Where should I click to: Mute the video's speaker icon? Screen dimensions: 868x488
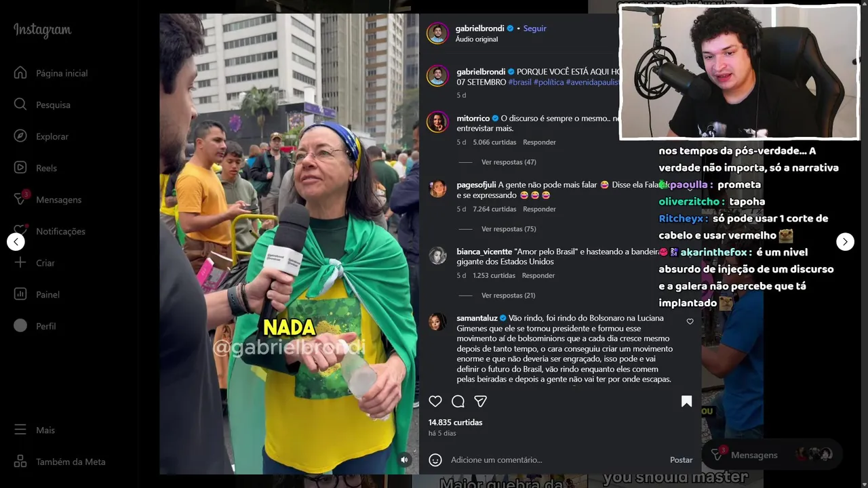coord(404,460)
